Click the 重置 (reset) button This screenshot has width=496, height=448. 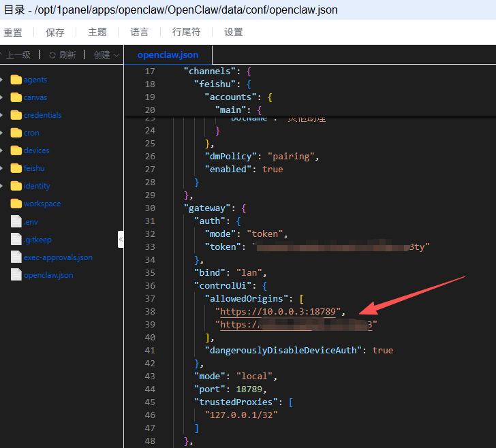[x=13, y=32]
